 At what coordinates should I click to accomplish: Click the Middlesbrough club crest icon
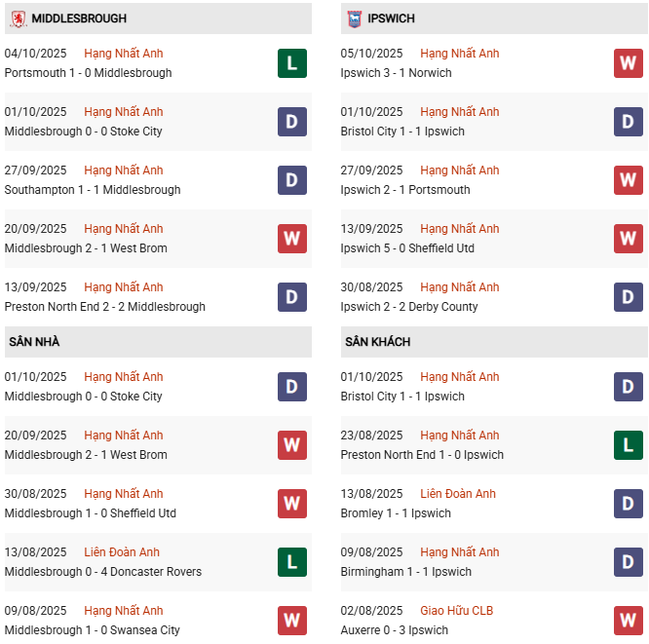click(18, 19)
